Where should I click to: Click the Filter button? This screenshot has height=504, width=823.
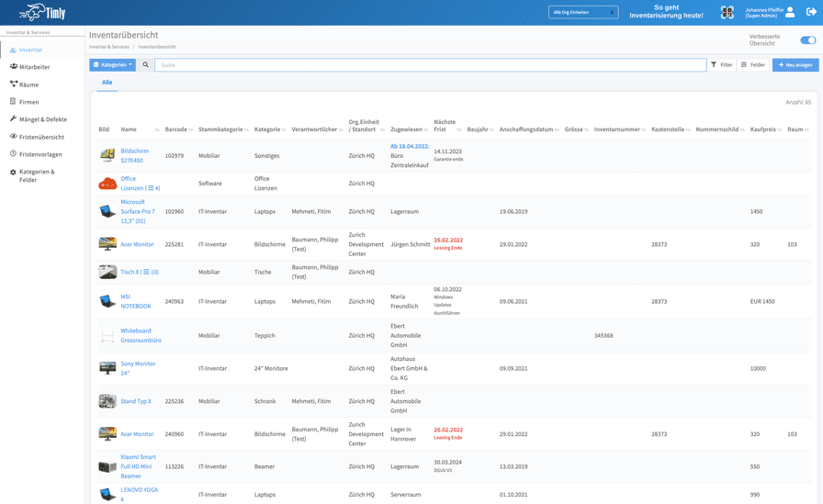722,65
